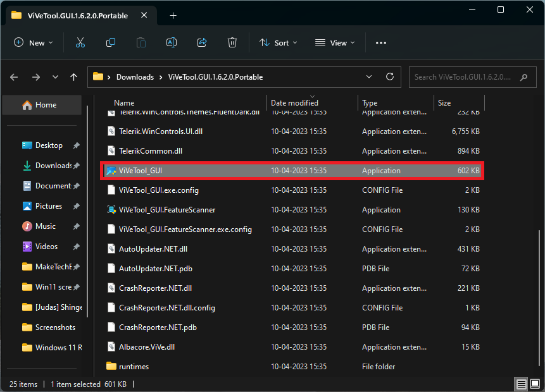Click the paste icon in the toolbar

[141, 42]
